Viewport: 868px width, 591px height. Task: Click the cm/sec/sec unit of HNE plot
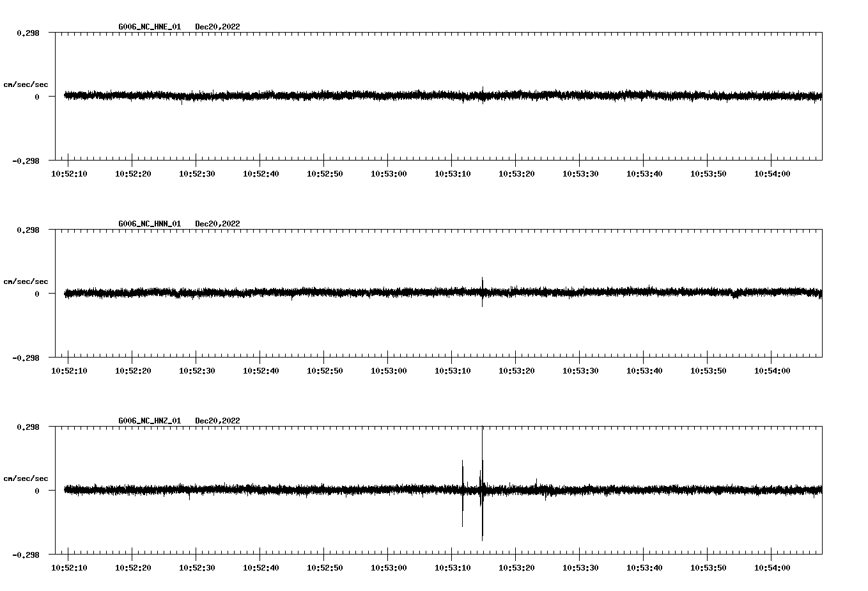26,84
